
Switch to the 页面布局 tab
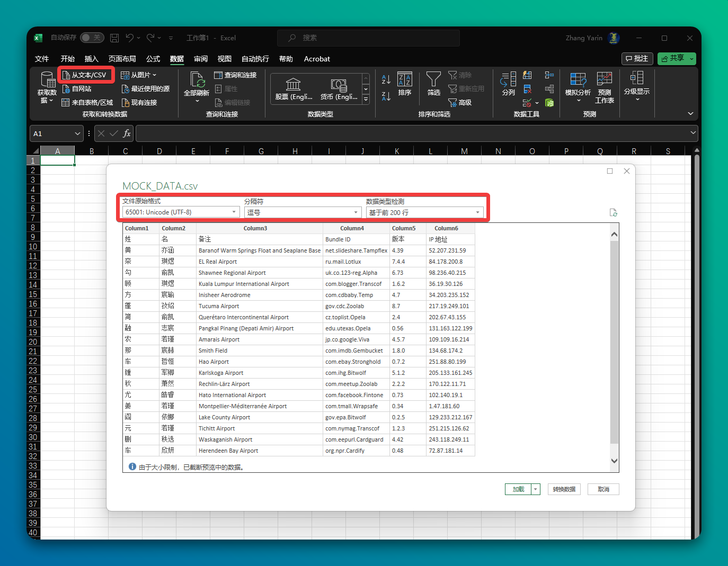122,59
